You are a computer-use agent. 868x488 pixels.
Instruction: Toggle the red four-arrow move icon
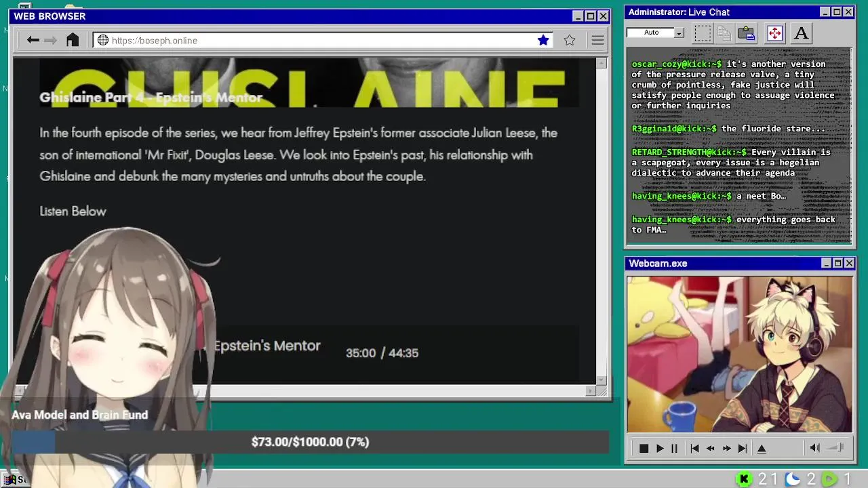point(774,33)
